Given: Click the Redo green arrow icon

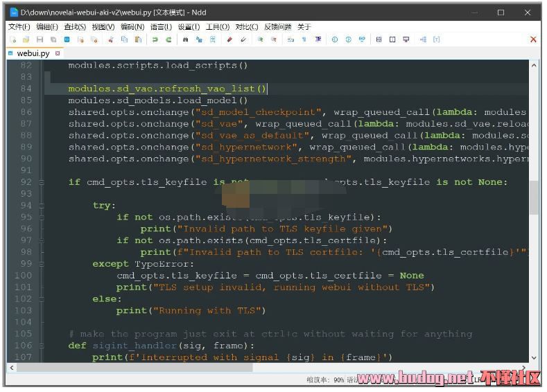Looking at the screenshot, I should [168, 40].
